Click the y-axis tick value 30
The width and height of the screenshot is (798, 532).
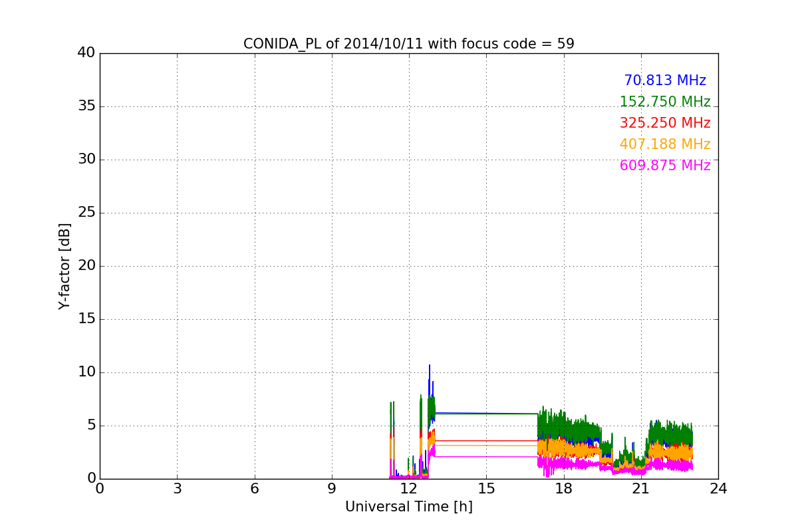tap(86, 159)
